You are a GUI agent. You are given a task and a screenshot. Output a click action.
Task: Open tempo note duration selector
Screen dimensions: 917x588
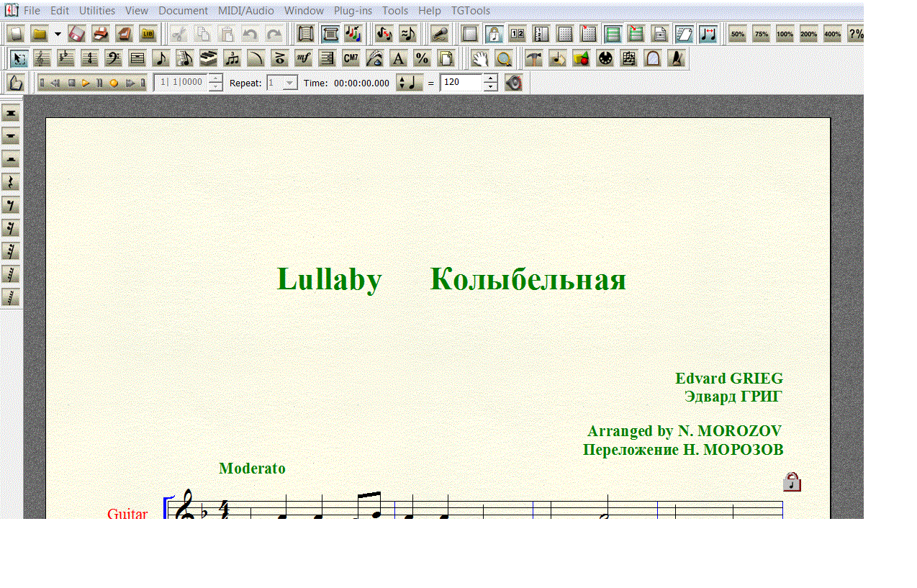410,83
